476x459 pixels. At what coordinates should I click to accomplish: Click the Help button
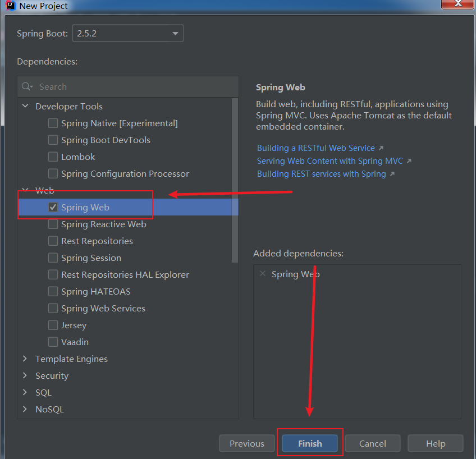pyautogui.click(x=436, y=443)
